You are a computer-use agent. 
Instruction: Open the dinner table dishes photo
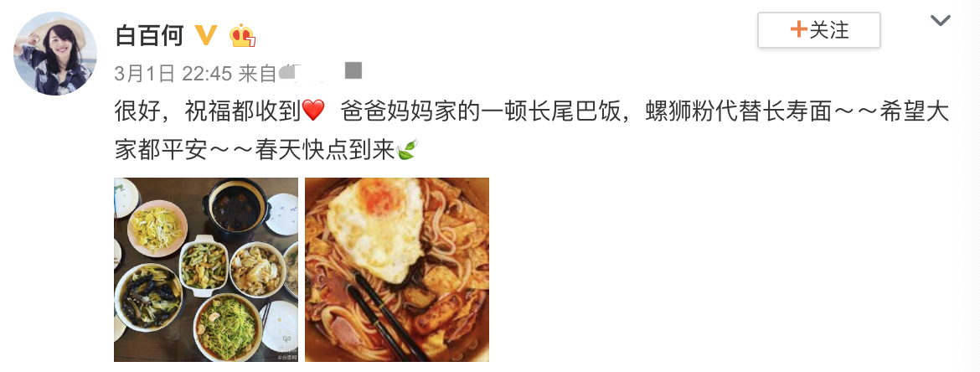[206, 270]
